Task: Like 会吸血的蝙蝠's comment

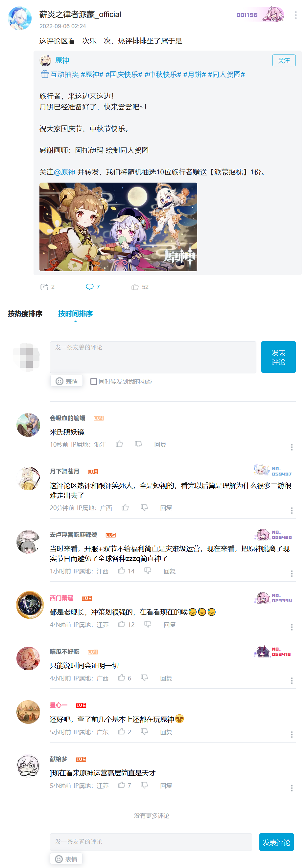Action: (119, 444)
